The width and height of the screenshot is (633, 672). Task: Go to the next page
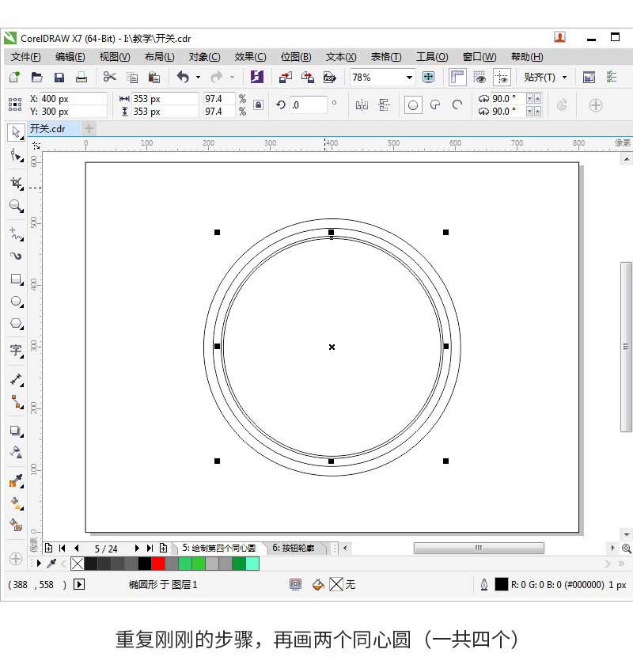tap(137, 549)
